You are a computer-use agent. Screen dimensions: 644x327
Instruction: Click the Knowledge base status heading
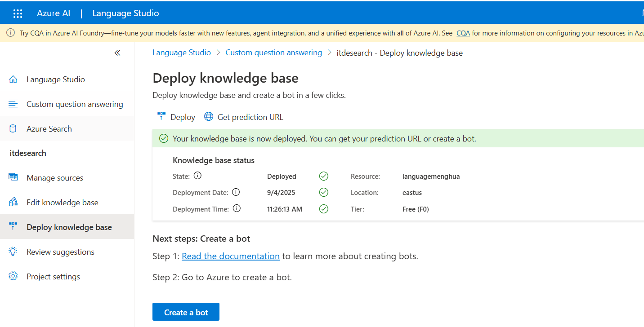point(214,160)
